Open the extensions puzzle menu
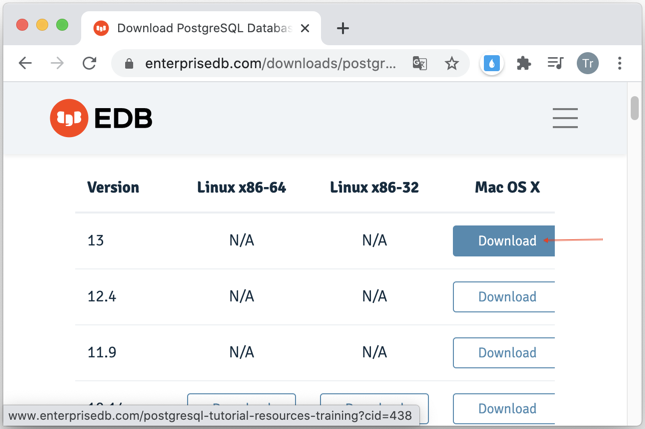Image resolution: width=645 pixels, height=429 pixels. point(524,63)
